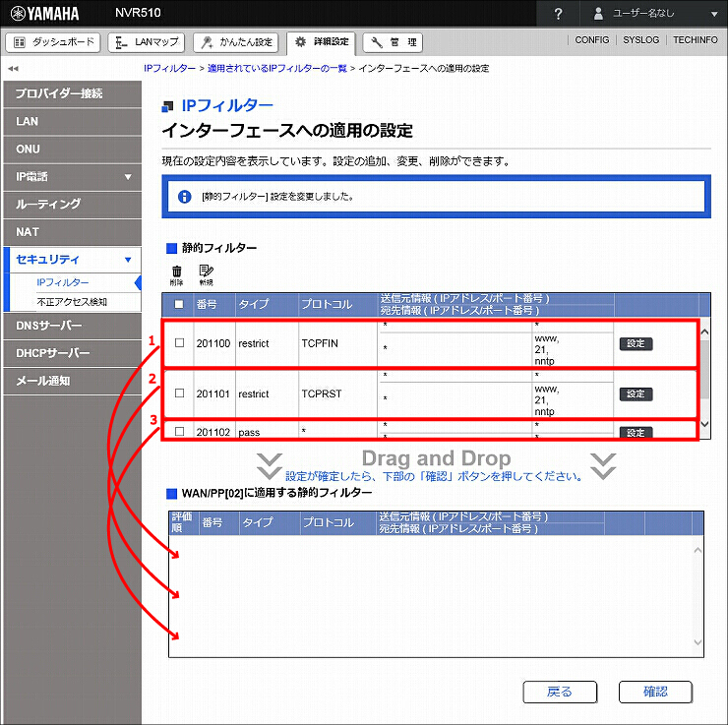Open LAN in sidebar

(x=72, y=122)
